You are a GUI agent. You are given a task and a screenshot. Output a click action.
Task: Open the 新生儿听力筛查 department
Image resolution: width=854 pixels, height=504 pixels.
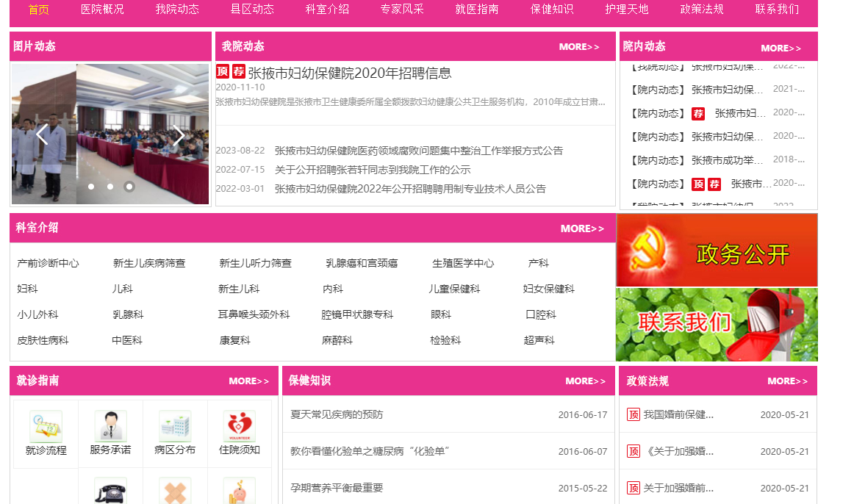tap(256, 264)
